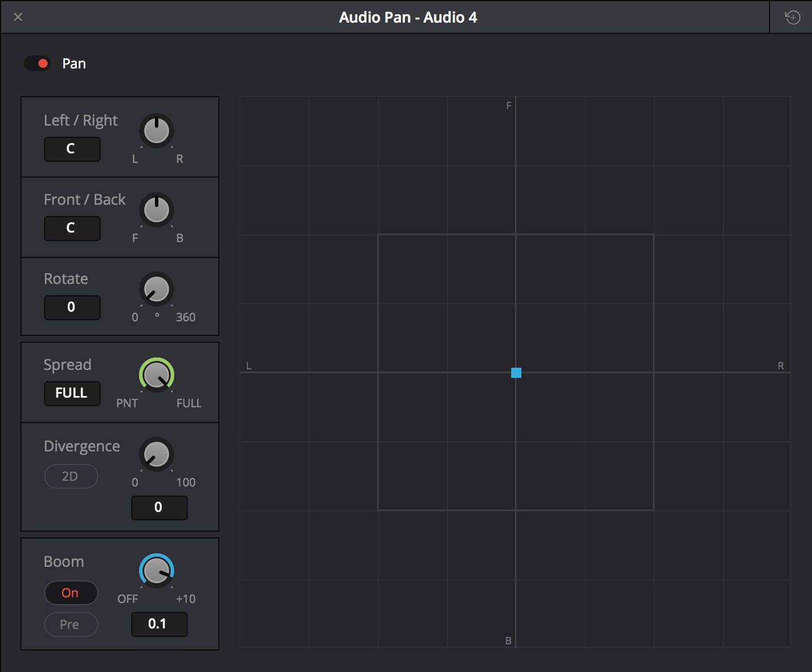Click the Front / Back knob
This screenshot has height=672, width=812.
pos(157,210)
